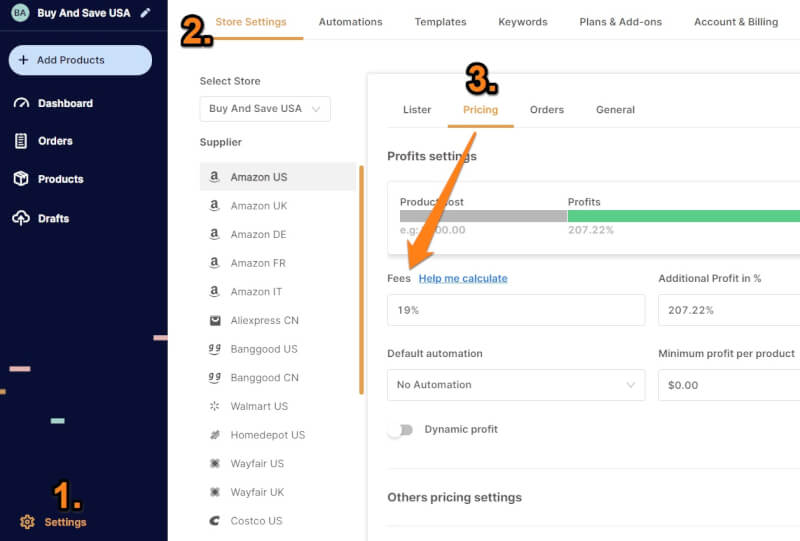The height and width of the screenshot is (541, 800).
Task: Click the Fees percentage input field
Action: [516, 311]
